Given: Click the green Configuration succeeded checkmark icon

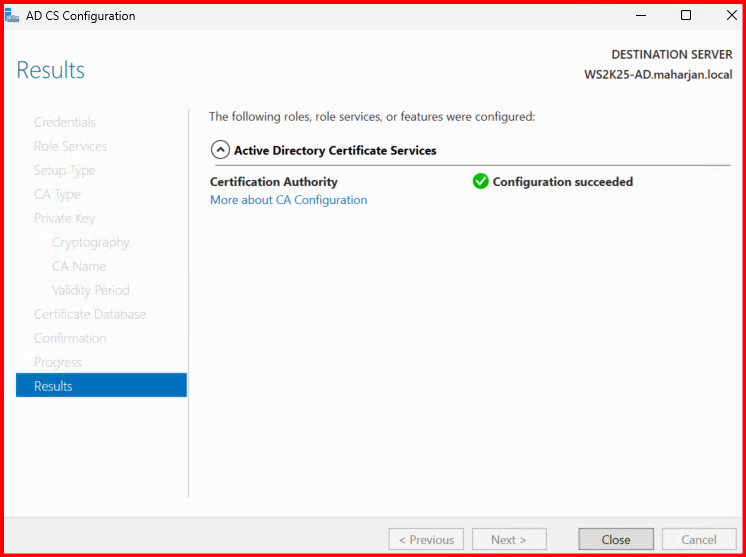Looking at the screenshot, I should click(x=480, y=182).
